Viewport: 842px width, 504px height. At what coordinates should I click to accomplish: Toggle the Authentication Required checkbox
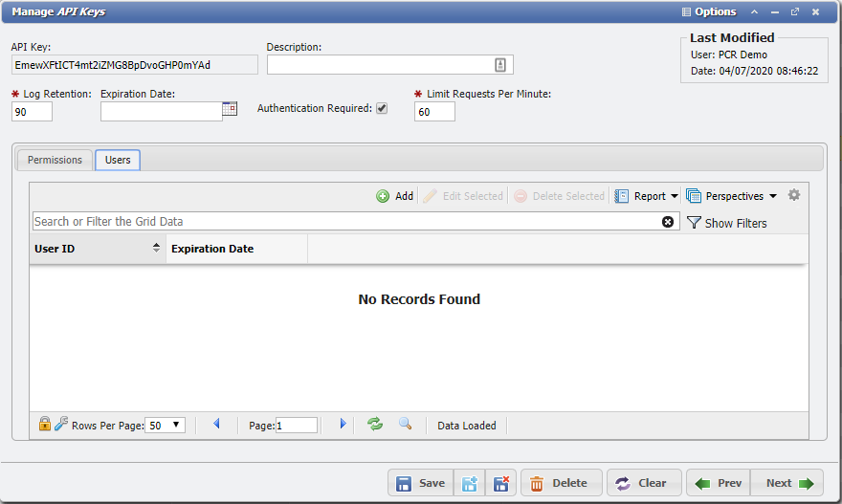point(382,109)
